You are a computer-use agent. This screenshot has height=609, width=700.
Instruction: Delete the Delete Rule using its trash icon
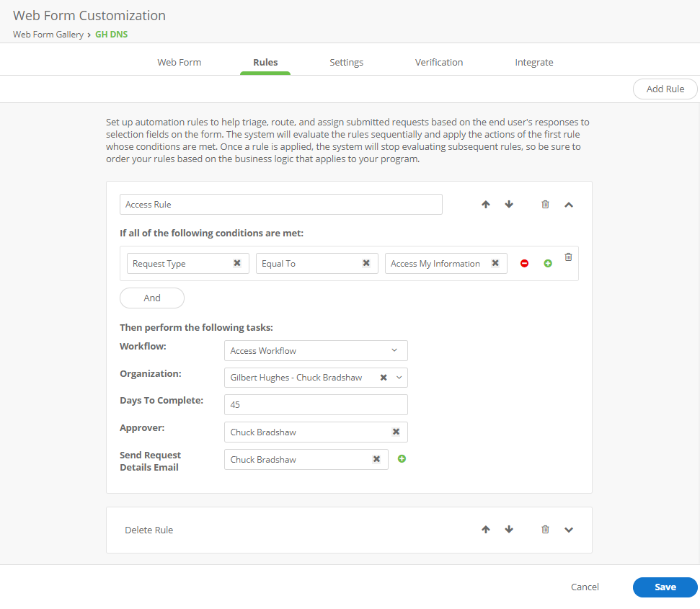pos(545,529)
